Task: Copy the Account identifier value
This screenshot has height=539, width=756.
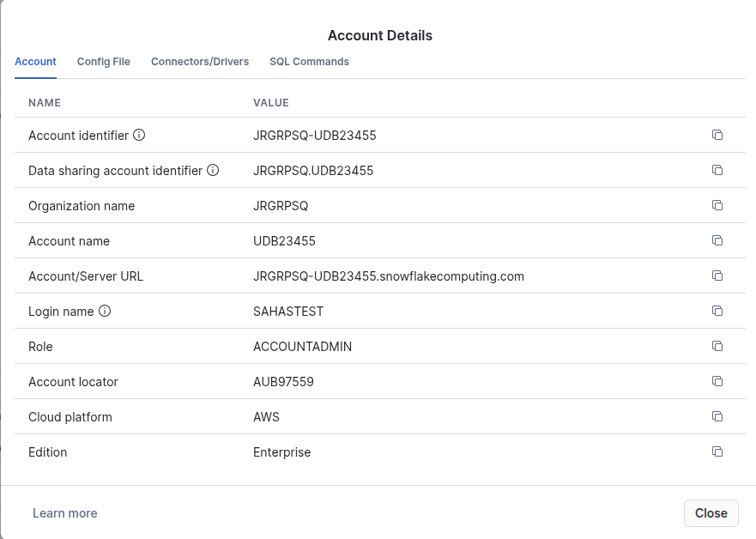Action: click(x=717, y=135)
